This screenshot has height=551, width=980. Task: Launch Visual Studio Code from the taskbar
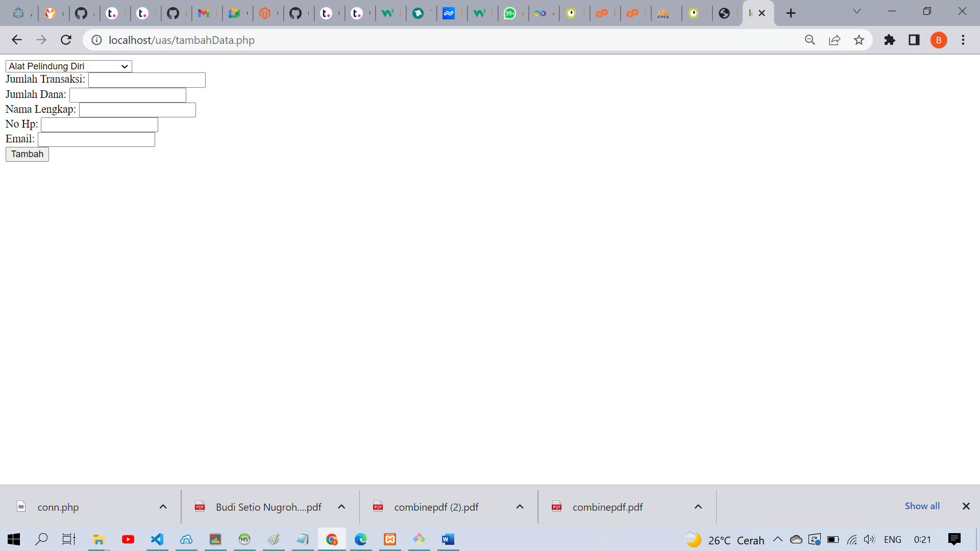pyautogui.click(x=157, y=540)
